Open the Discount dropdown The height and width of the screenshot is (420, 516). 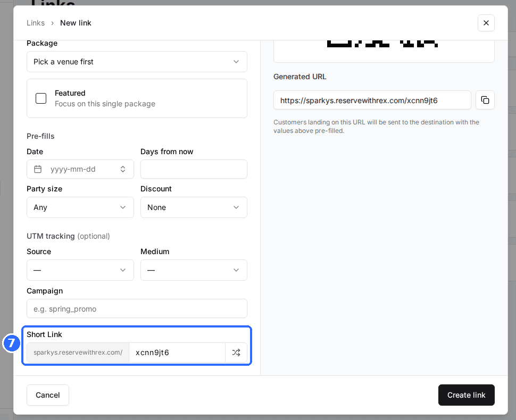[x=194, y=207]
